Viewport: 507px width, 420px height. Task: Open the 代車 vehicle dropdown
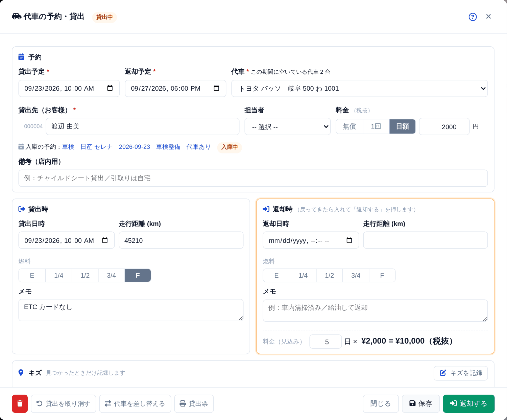[360, 89]
